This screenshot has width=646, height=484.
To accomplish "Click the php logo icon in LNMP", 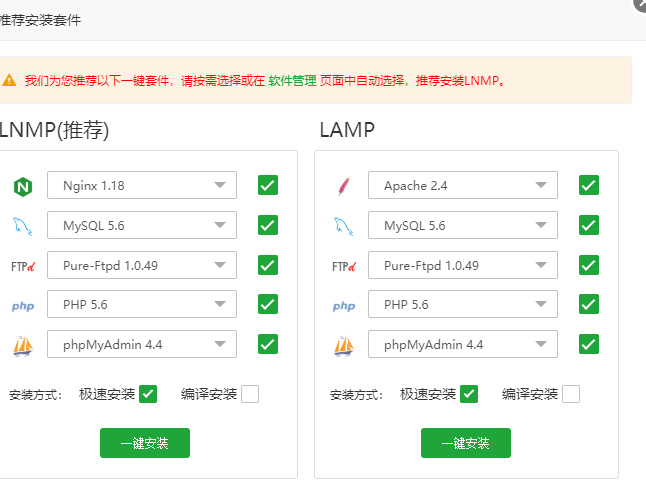I will pos(23,306).
